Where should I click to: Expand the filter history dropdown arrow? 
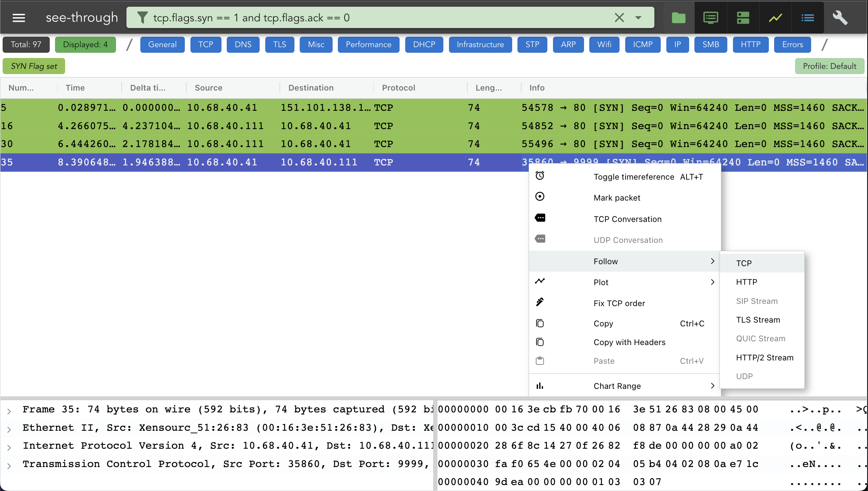[638, 18]
